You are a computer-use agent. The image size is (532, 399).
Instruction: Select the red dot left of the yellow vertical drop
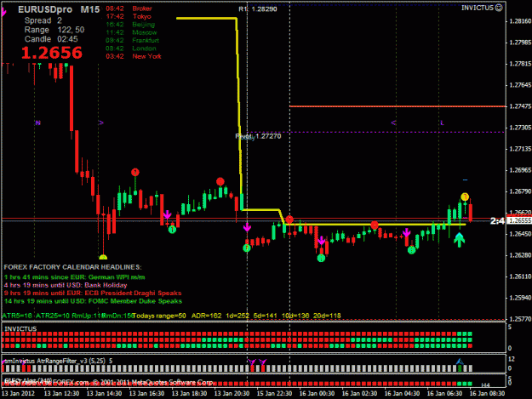[x=220, y=181]
